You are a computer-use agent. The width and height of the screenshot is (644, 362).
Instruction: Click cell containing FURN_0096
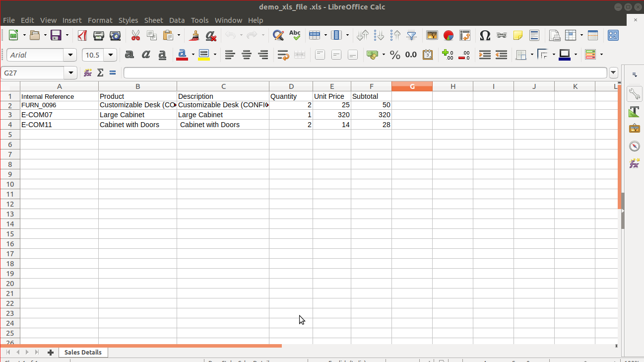coord(59,105)
